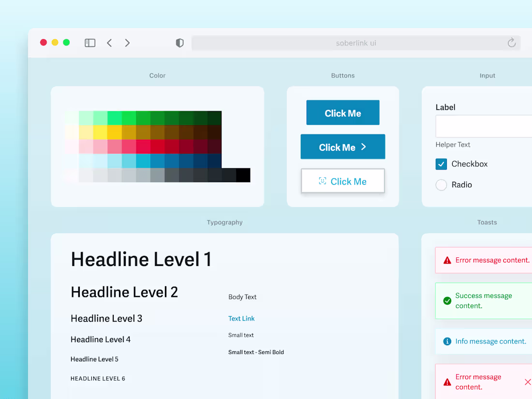Uncheck the checked Checkbox option
532x399 pixels.
(441, 164)
